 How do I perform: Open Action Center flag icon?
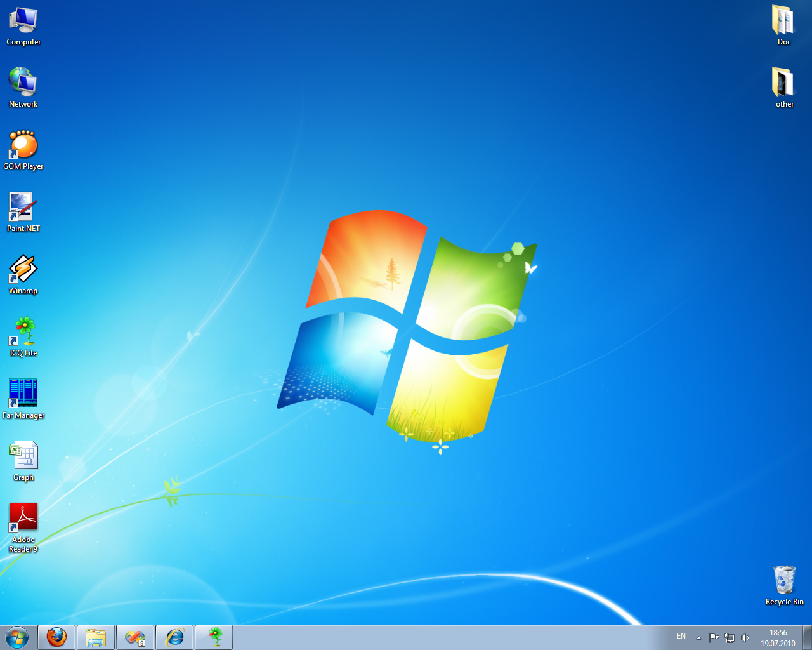click(x=714, y=638)
